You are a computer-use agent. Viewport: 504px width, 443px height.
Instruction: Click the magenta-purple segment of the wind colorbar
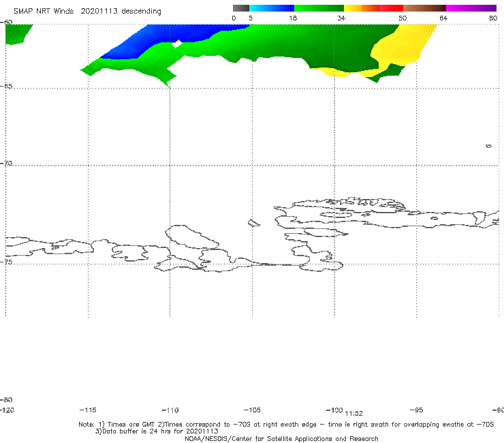471,8
